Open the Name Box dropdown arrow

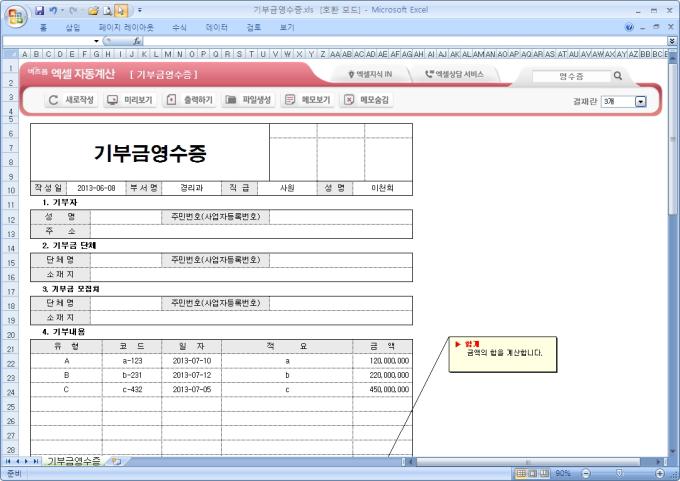click(95, 41)
